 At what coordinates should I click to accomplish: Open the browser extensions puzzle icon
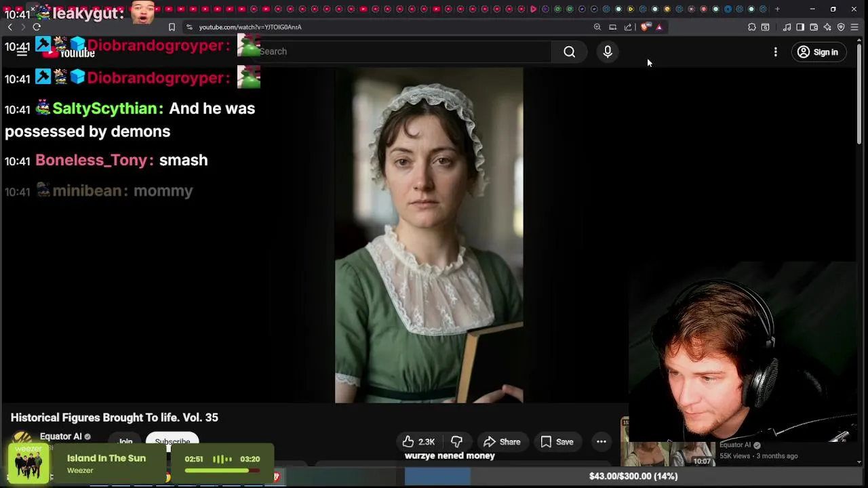(x=751, y=27)
